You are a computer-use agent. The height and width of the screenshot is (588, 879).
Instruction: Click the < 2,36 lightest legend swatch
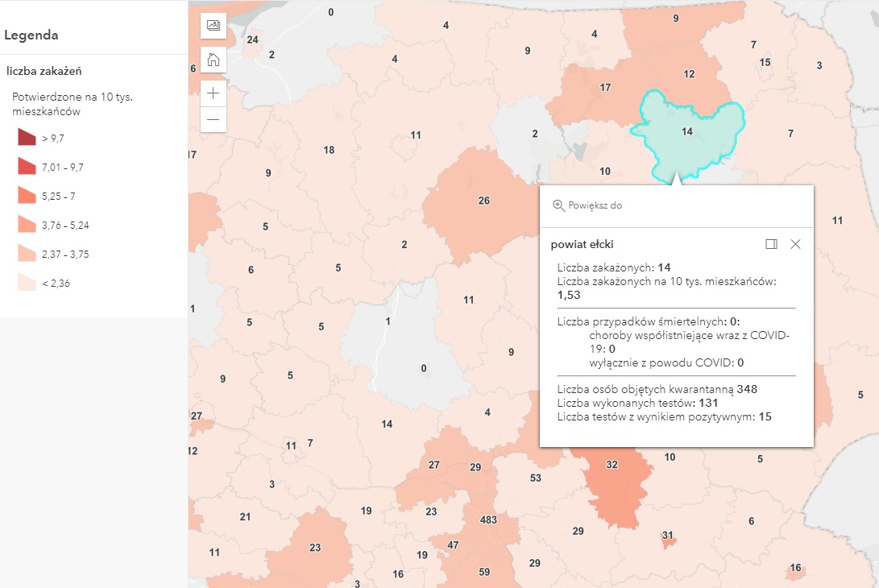click(27, 283)
